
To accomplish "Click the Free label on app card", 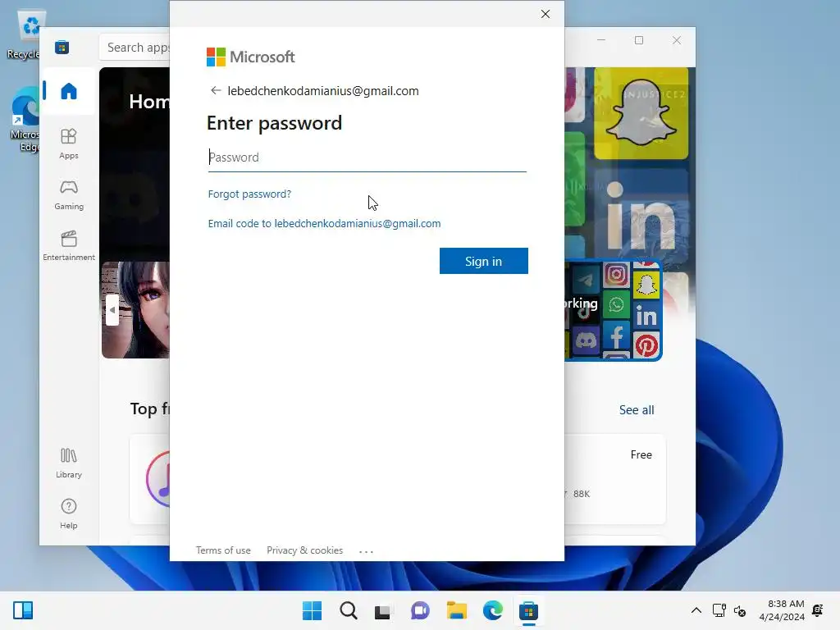I will coord(641,454).
